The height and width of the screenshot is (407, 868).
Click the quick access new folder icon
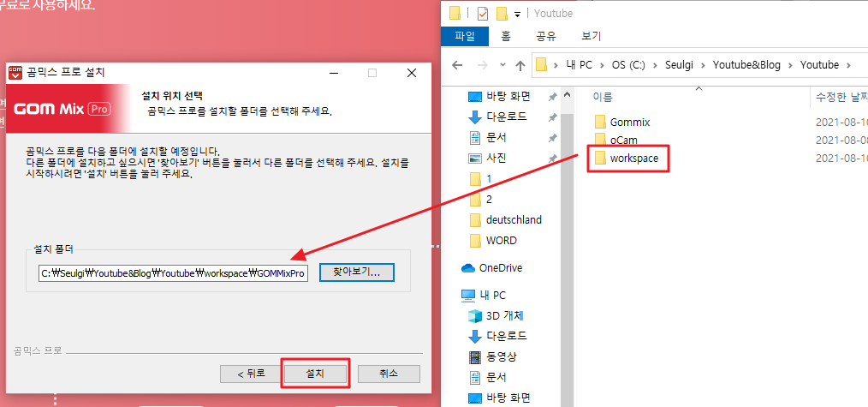click(502, 13)
